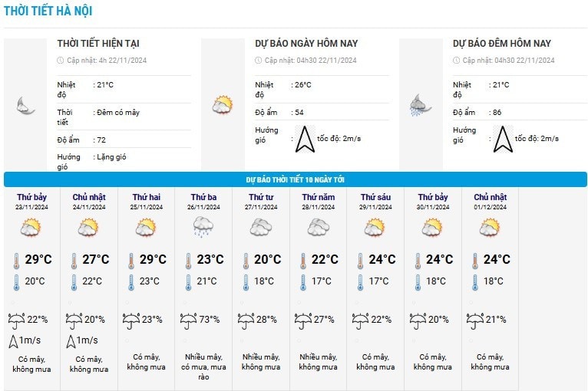Click the clock icon next to Cập nhật 4h

(61, 61)
